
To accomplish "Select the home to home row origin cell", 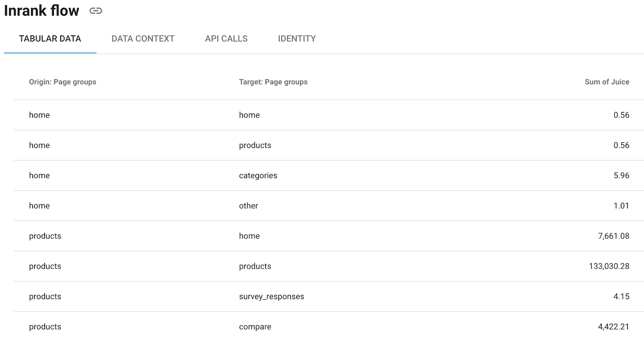I will pyautogui.click(x=39, y=115).
